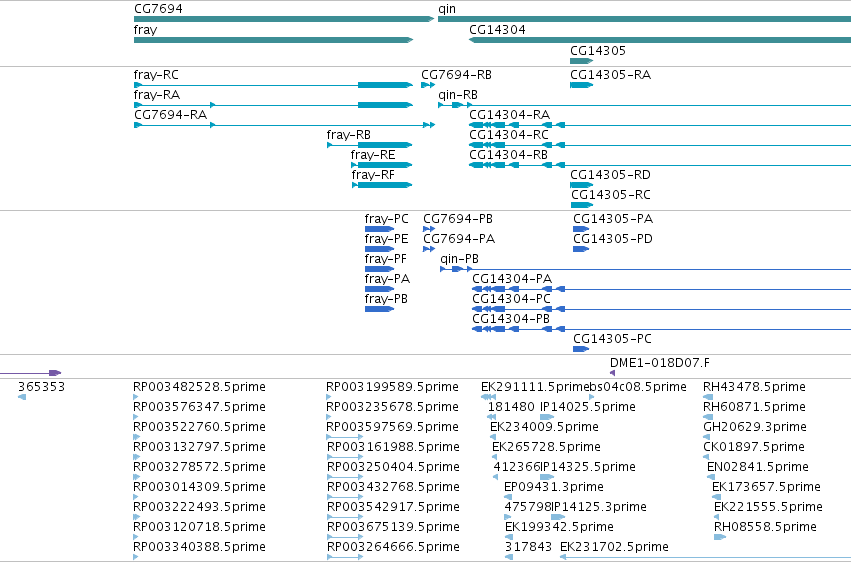Click protein fray-PE

(386, 239)
